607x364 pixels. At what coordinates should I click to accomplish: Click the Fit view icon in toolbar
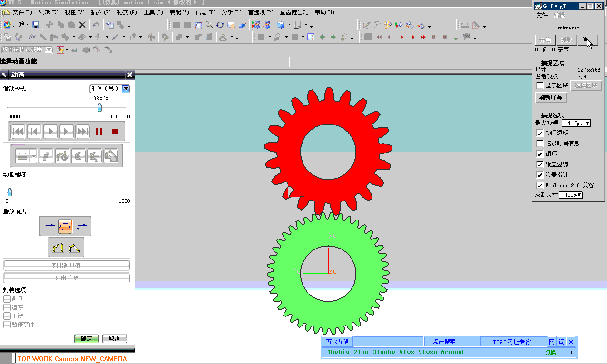pos(198,25)
